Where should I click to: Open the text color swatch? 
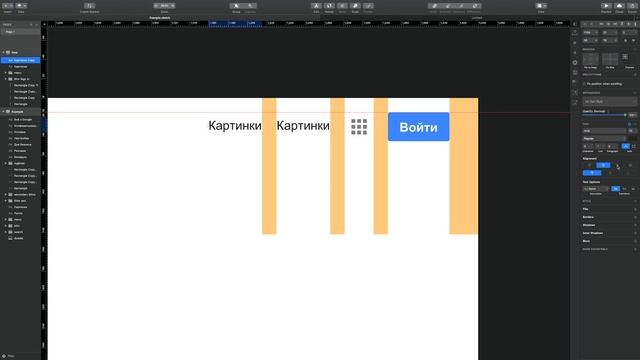632,138
